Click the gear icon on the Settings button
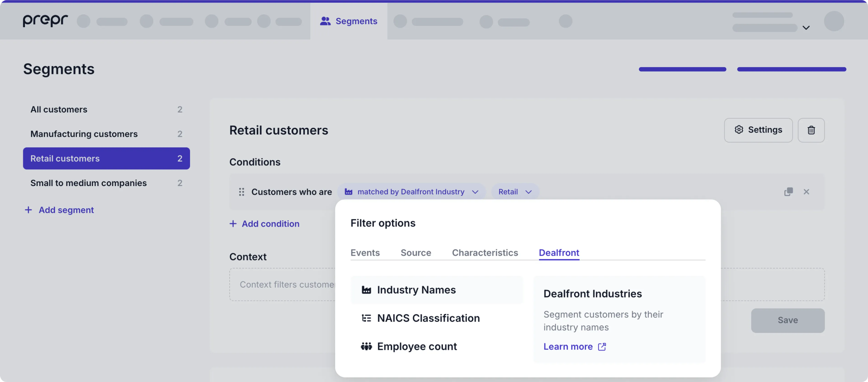 (x=739, y=130)
